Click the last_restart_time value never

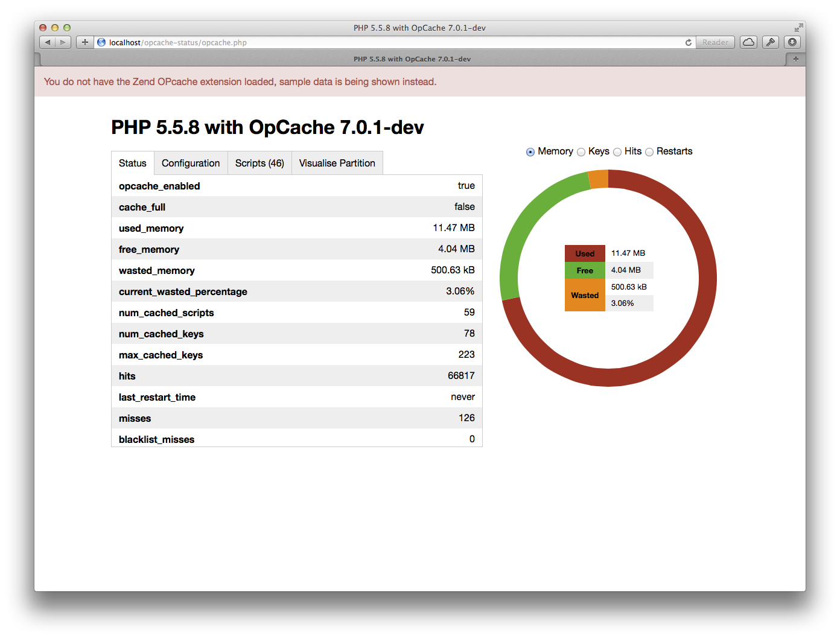coord(463,396)
